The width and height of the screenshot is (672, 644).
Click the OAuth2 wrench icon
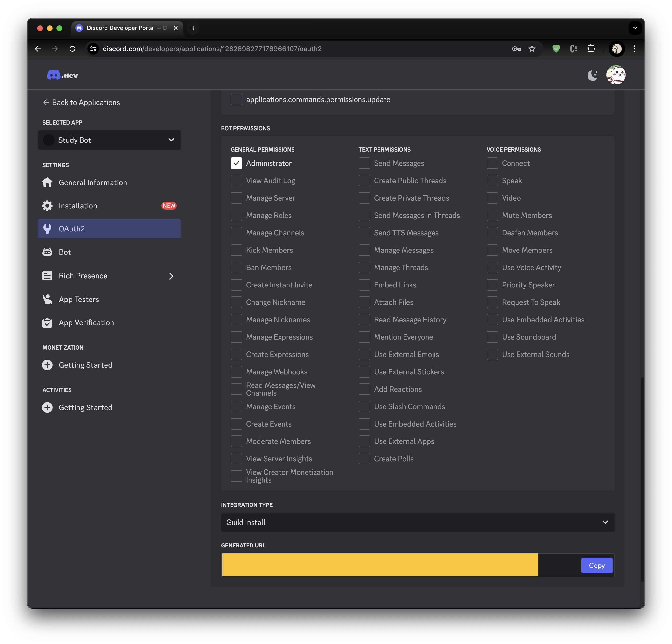click(47, 229)
